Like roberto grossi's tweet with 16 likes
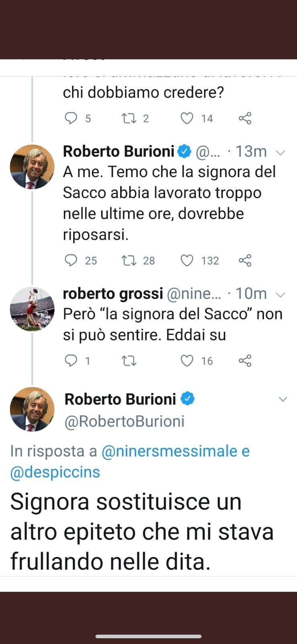 click(x=187, y=361)
